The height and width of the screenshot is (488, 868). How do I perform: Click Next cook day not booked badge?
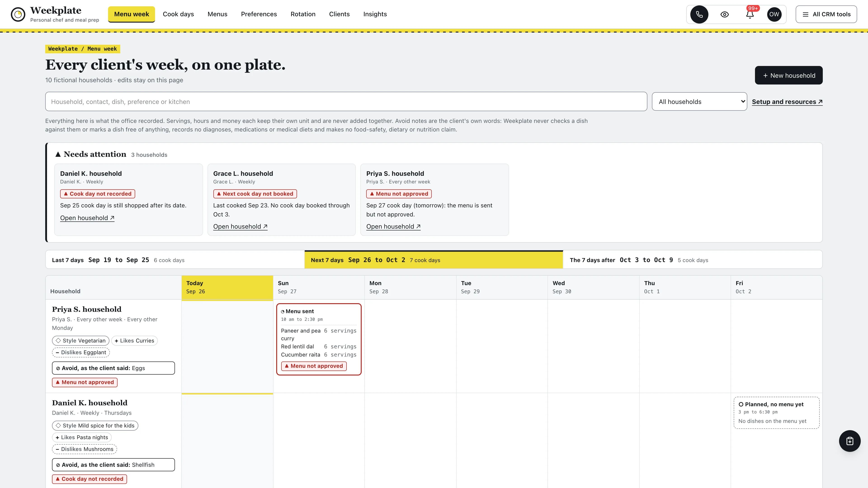click(x=255, y=194)
